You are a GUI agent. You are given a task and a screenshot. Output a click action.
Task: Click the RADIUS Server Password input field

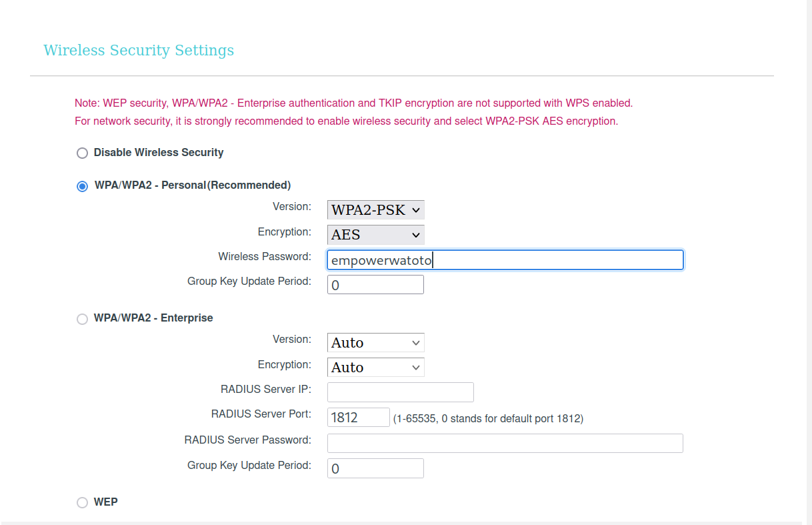coord(505,443)
